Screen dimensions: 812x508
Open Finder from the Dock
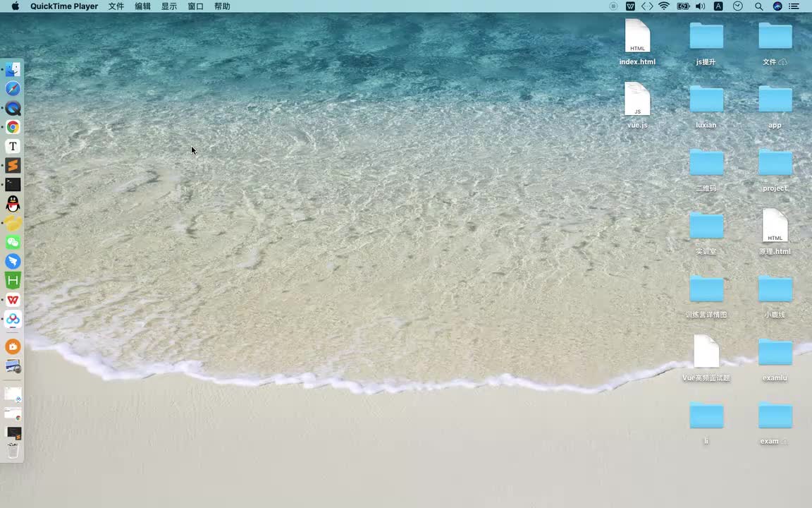click(x=13, y=69)
